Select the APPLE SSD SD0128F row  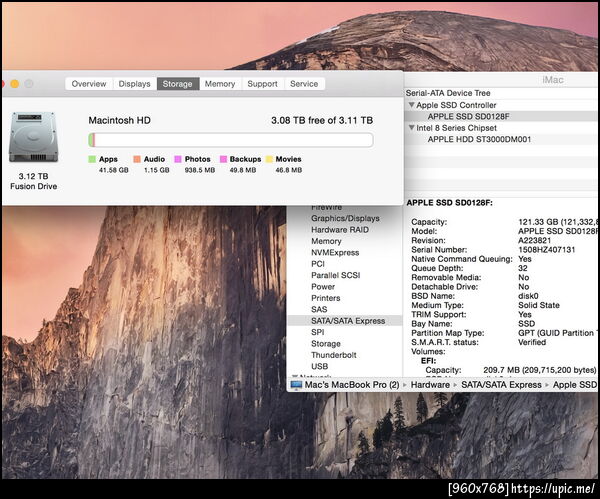502,116
